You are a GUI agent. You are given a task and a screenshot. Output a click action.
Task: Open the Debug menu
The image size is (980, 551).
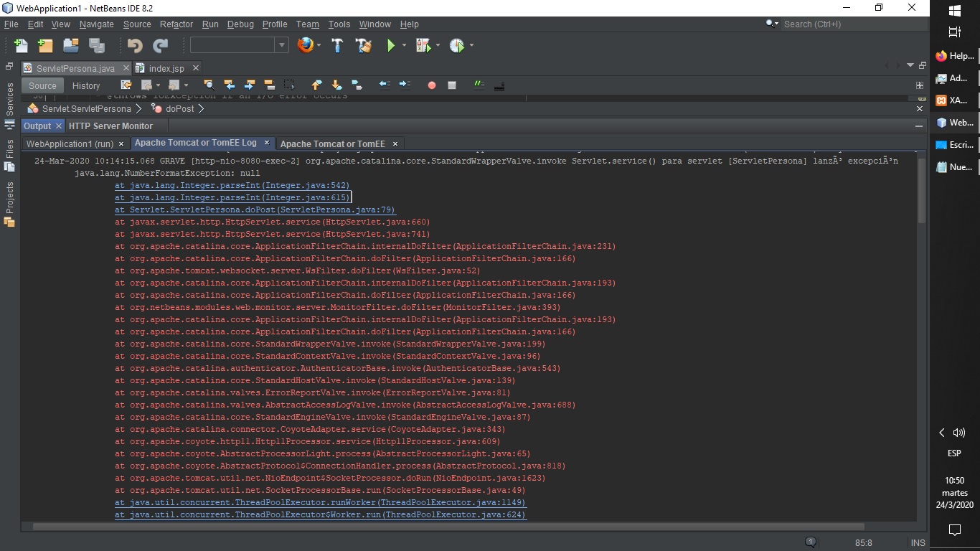[240, 24]
